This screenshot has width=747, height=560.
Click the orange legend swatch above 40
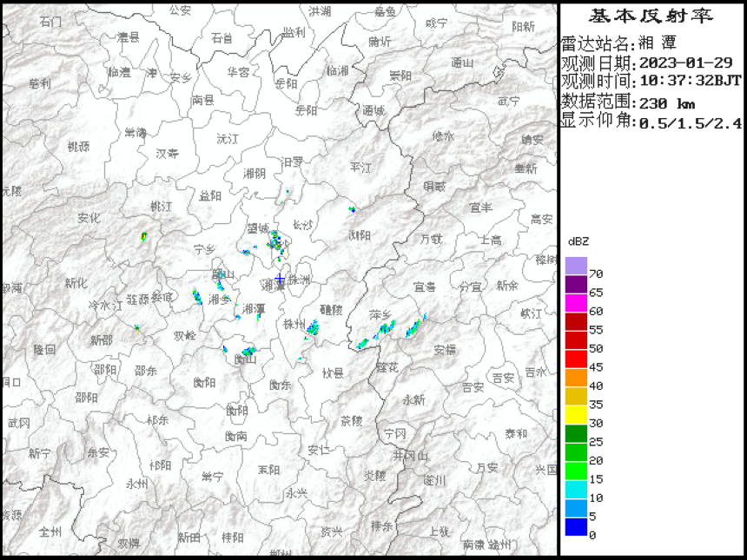[576, 378]
